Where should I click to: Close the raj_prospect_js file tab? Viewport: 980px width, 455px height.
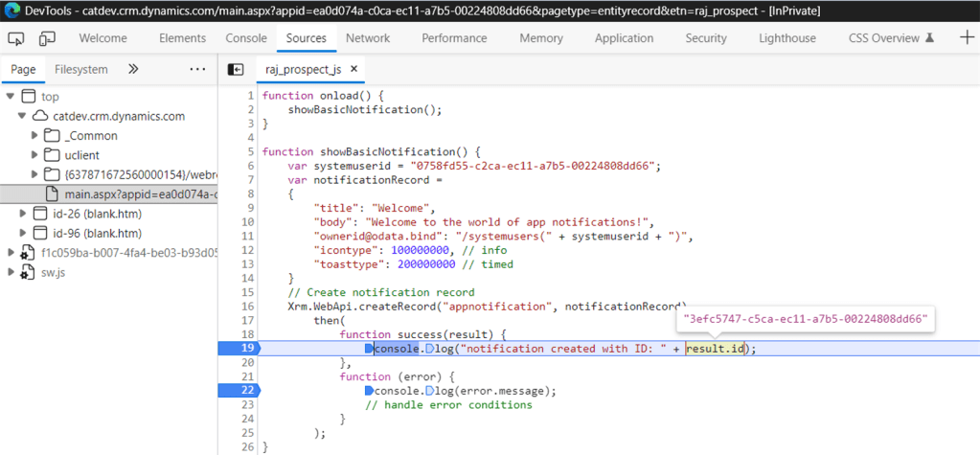click(353, 70)
